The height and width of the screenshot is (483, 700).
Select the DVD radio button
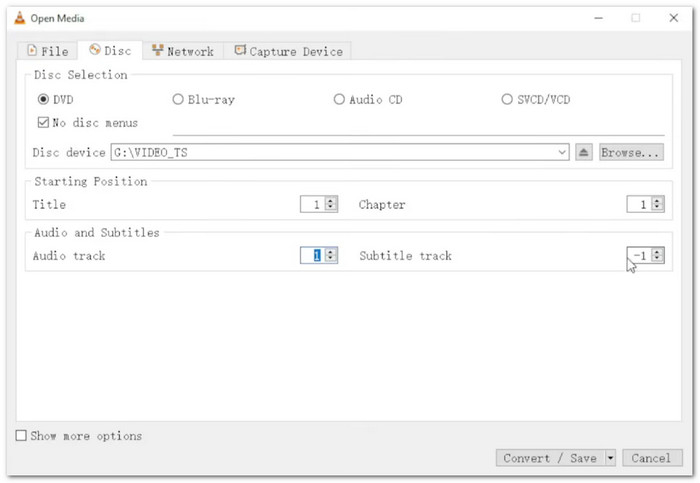[43, 99]
